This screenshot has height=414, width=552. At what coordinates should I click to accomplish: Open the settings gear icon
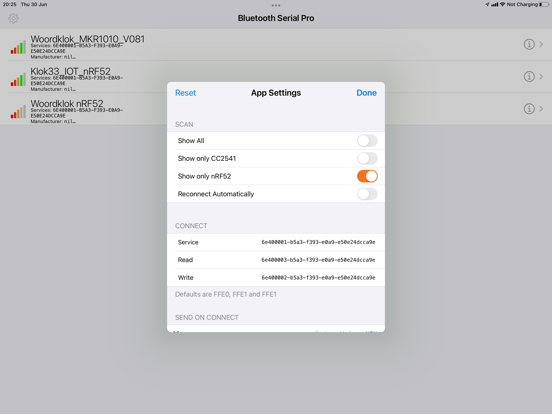coord(13,18)
